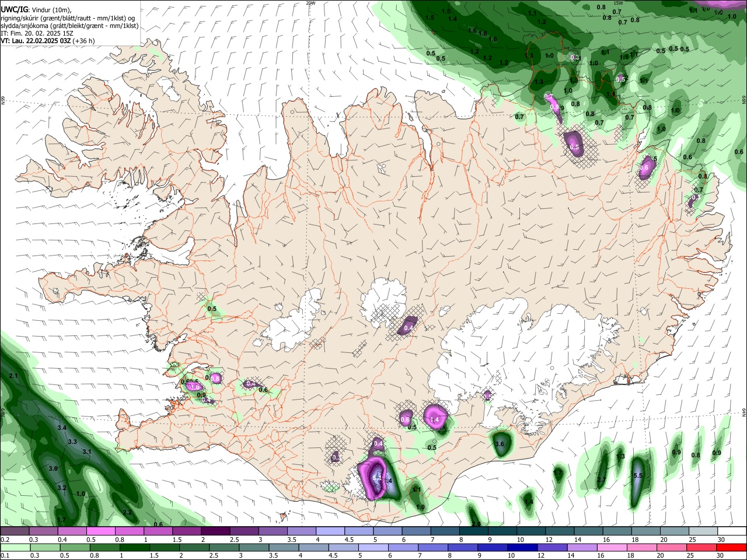
Task: Click the '3.1' precipitation value on the map
Action: point(87,452)
